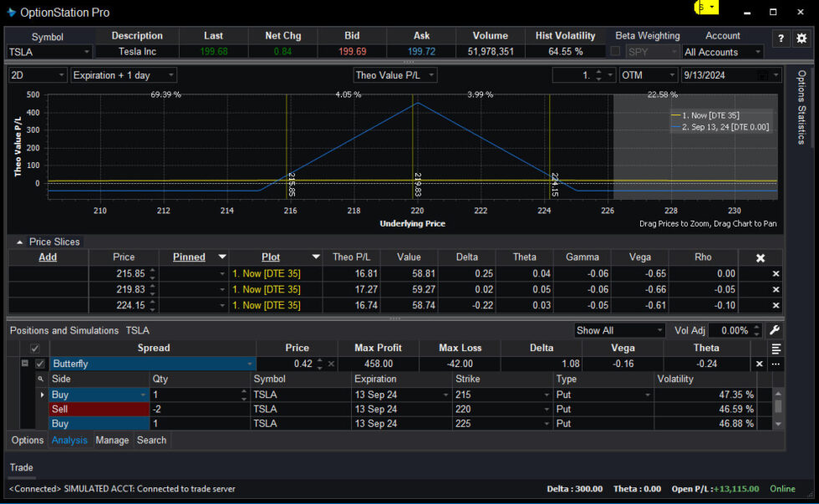Toggle the Butterfly spread checkbox
The width and height of the screenshot is (819, 504).
[x=38, y=364]
